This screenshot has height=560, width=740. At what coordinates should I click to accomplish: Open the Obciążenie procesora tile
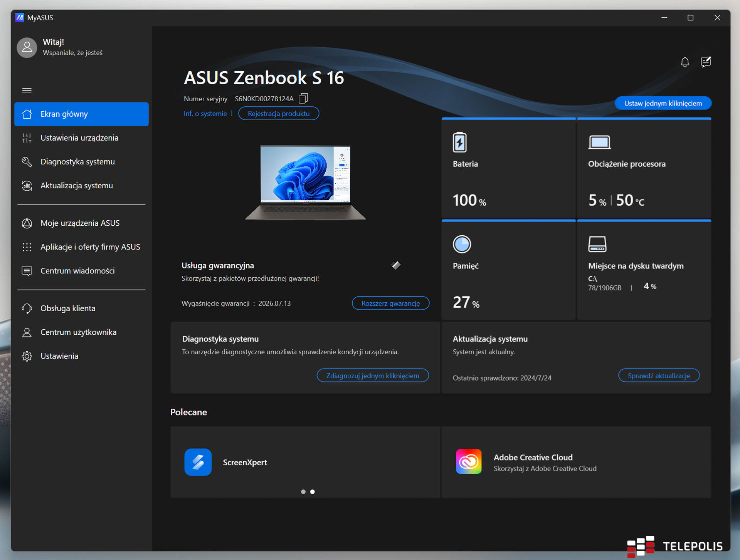pyautogui.click(x=644, y=169)
